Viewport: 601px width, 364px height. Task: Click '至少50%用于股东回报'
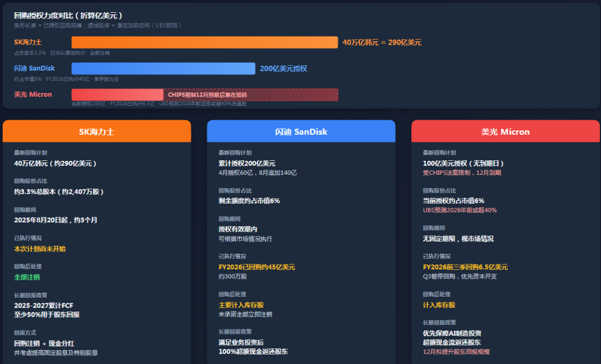click(47, 314)
